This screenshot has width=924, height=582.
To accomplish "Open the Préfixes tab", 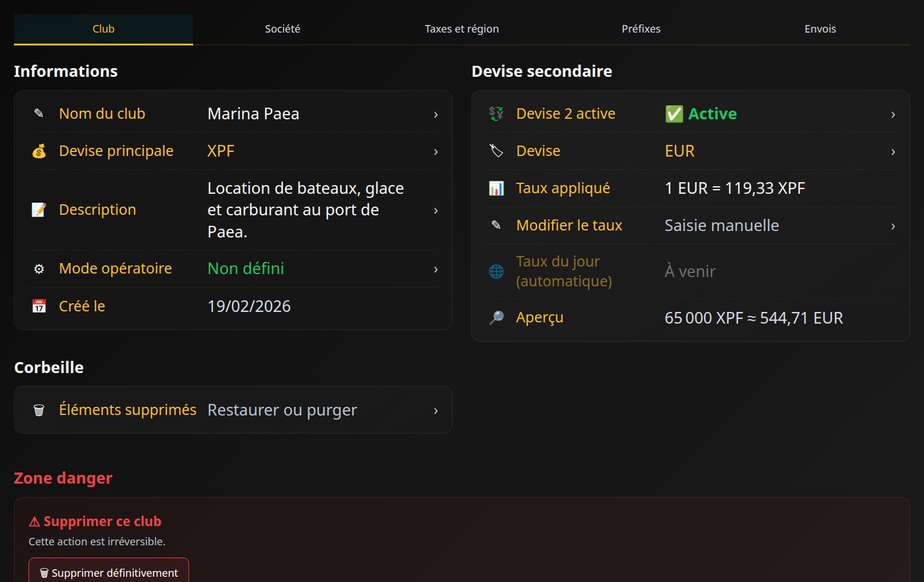I will point(641,29).
